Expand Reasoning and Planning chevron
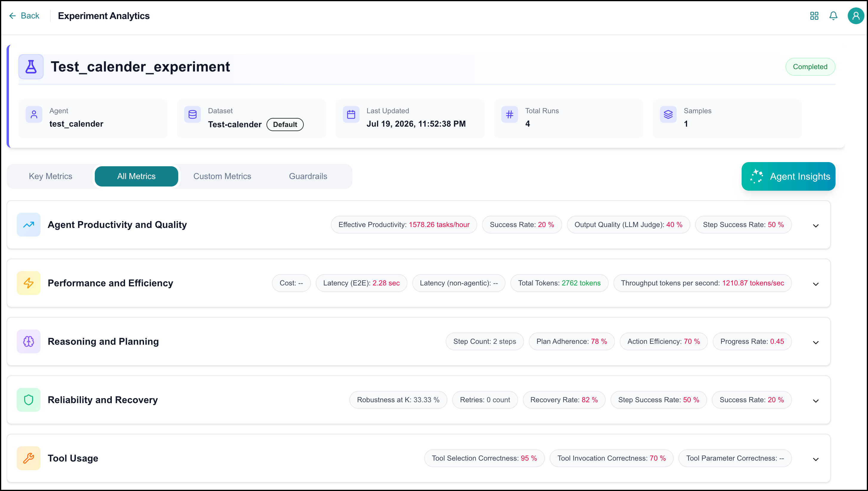 tap(816, 342)
